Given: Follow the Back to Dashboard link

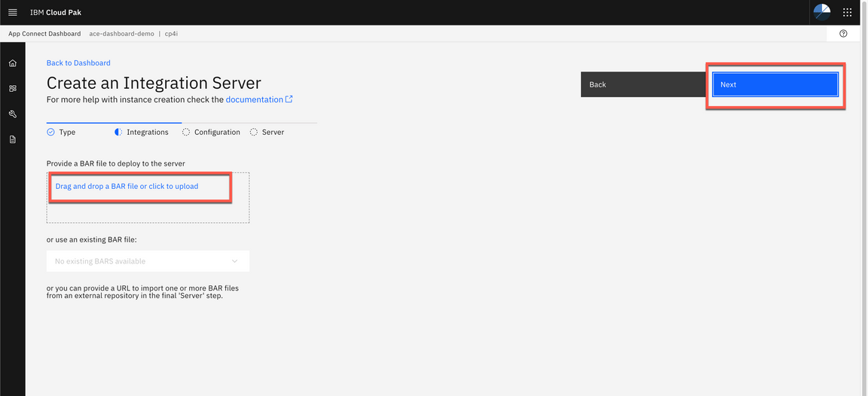Looking at the screenshot, I should [78, 63].
